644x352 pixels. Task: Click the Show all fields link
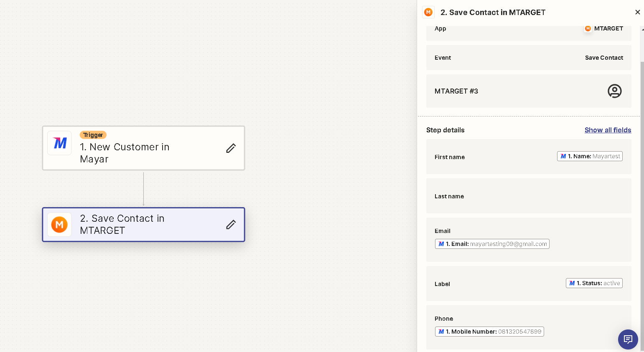pyautogui.click(x=608, y=130)
